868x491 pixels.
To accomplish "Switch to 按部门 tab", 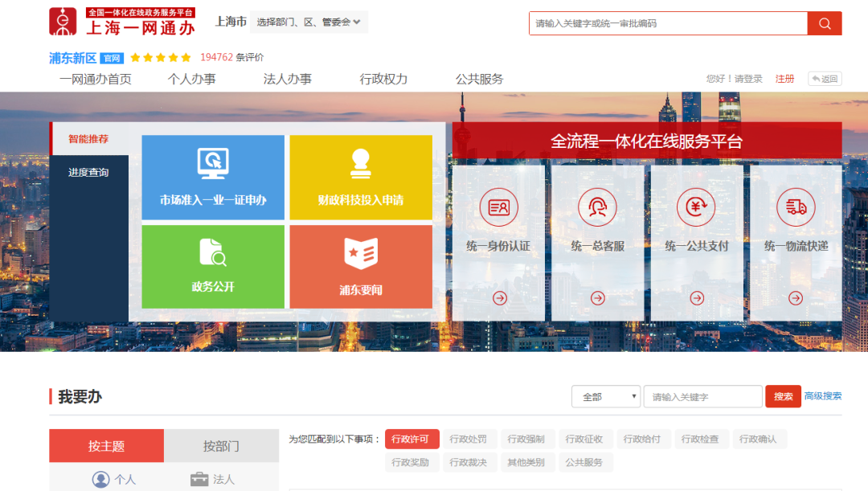I will click(x=222, y=446).
